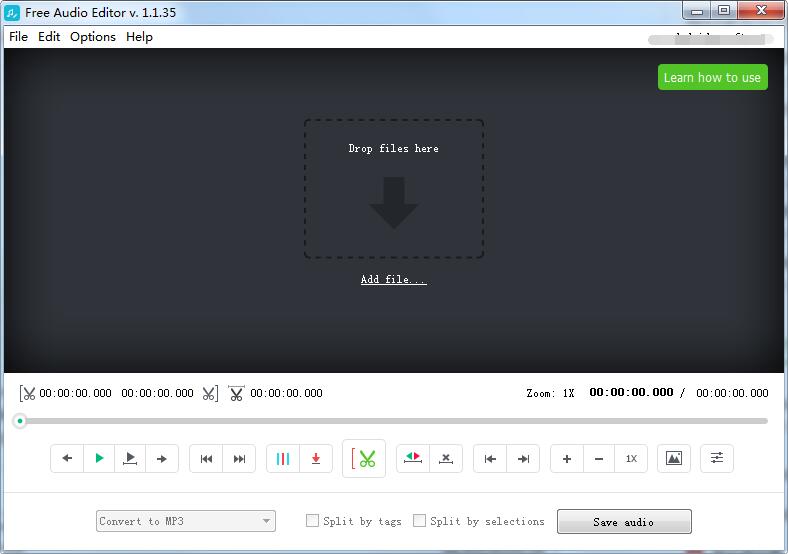Jump to next tag button
This screenshot has width=788, height=554.
(x=239, y=458)
